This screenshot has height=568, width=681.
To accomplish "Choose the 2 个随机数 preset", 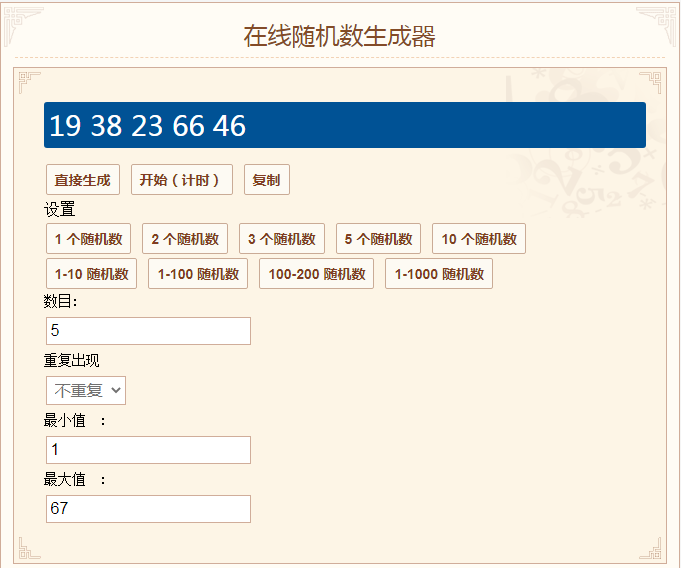I will pos(185,238).
